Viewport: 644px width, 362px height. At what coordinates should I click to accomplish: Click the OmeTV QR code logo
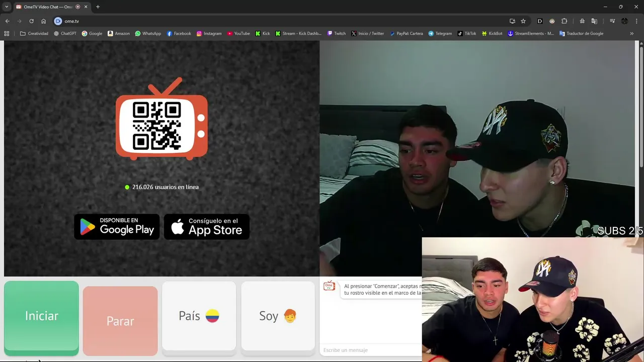point(162,119)
